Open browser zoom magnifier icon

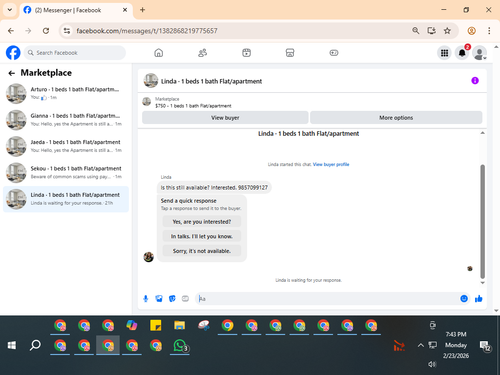tap(415, 31)
